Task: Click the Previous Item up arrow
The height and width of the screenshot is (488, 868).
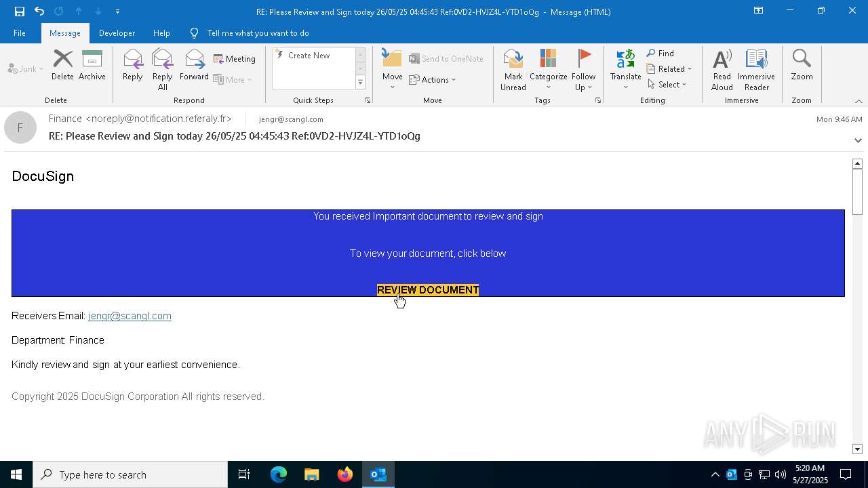Action: click(79, 12)
